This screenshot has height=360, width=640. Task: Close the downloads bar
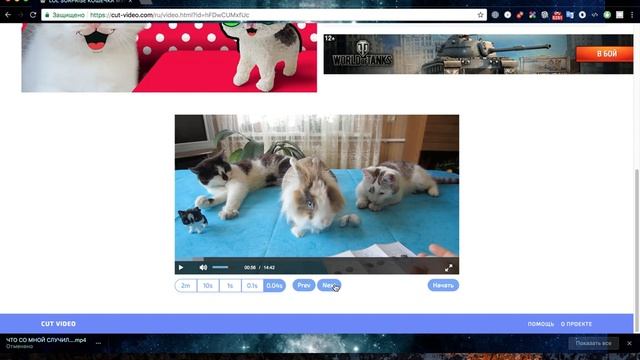(x=629, y=343)
